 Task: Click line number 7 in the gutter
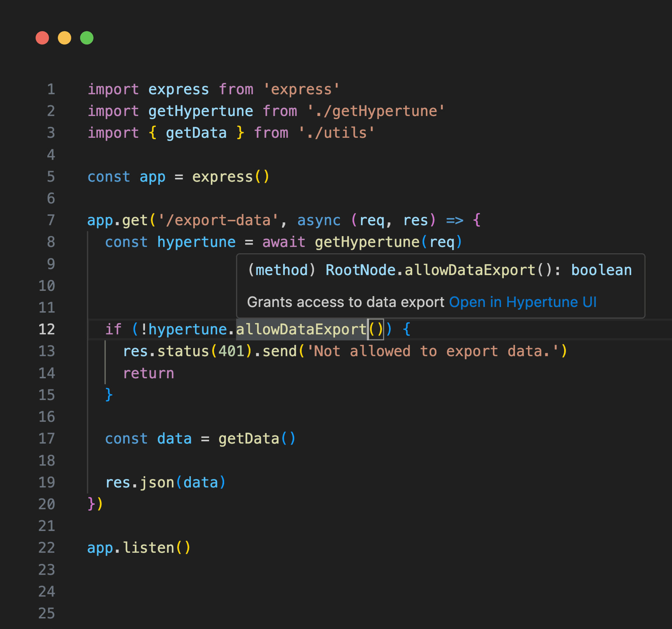click(x=51, y=220)
